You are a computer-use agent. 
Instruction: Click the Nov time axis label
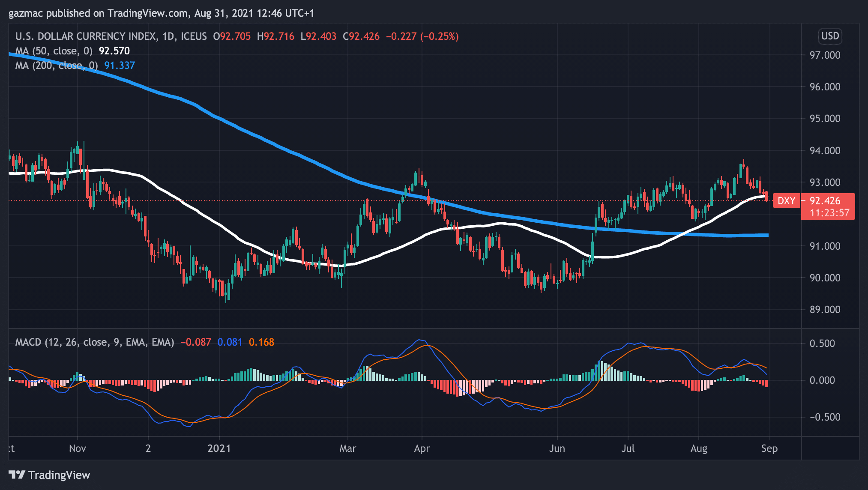pos(78,448)
